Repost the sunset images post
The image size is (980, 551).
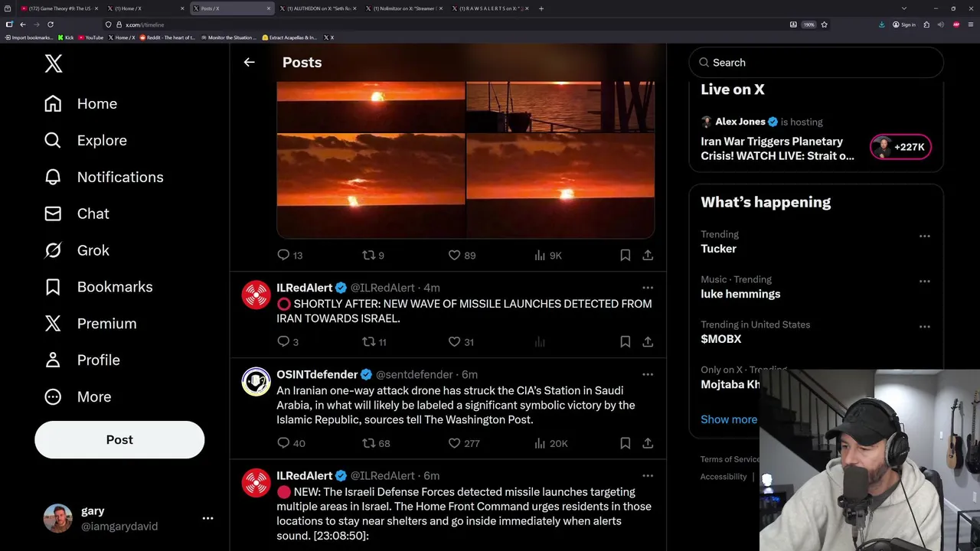[x=373, y=255]
